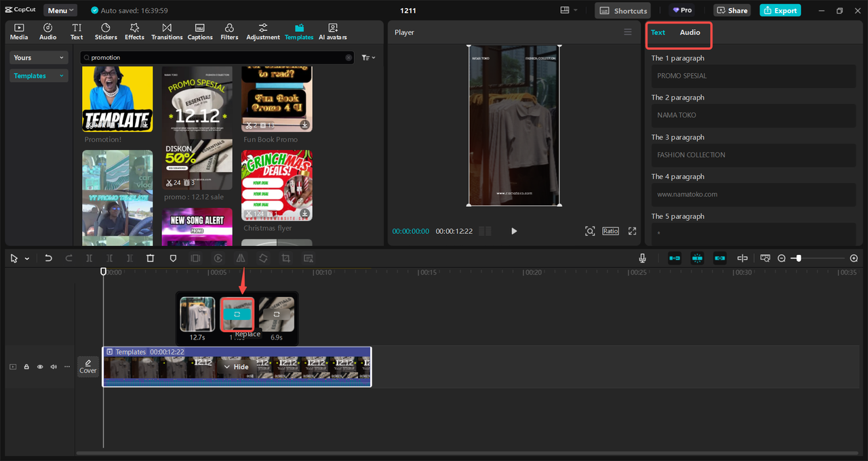Image resolution: width=868 pixels, height=461 pixels.
Task: Expand the CapCut Menu dropdown
Action: pos(60,10)
